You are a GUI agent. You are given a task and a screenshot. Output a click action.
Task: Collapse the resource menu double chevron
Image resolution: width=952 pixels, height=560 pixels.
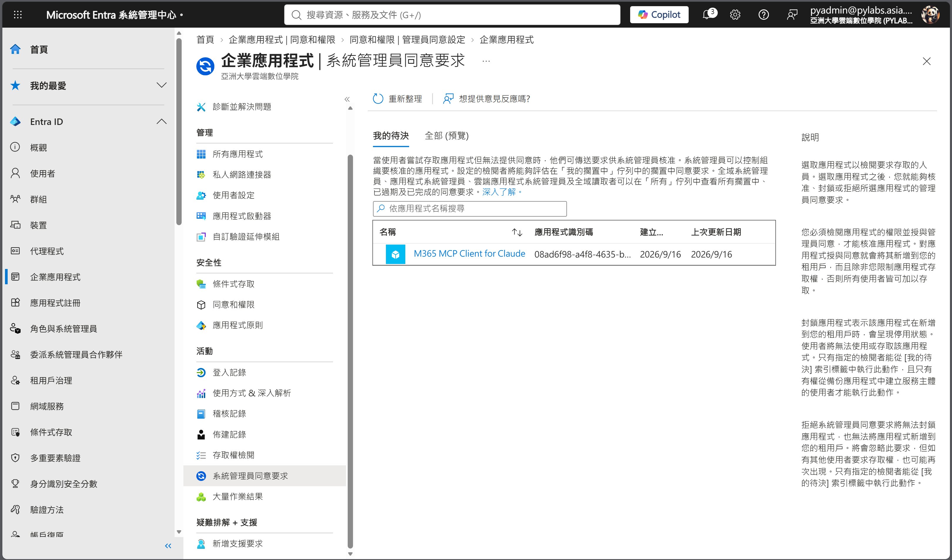click(347, 99)
